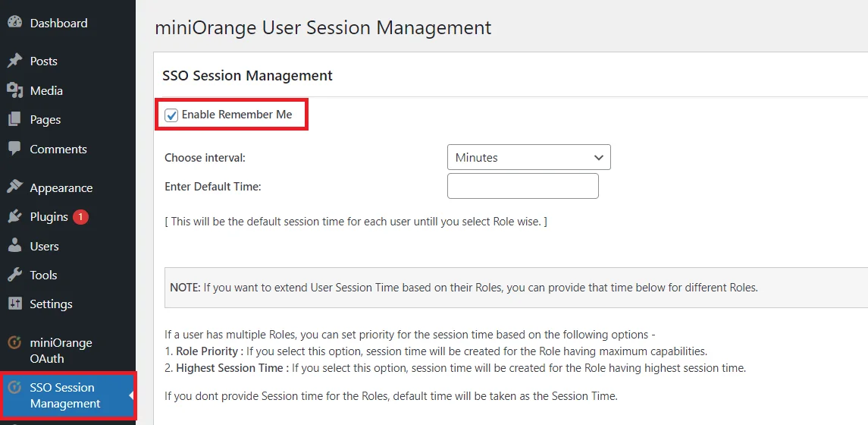868x425 pixels.
Task: Click the Media library icon
Action: (x=15, y=90)
